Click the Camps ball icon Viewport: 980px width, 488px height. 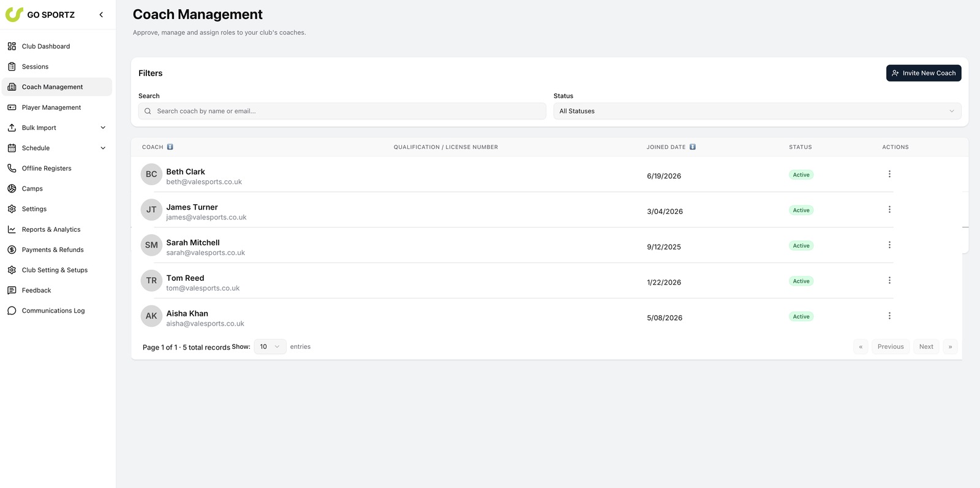coord(12,188)
